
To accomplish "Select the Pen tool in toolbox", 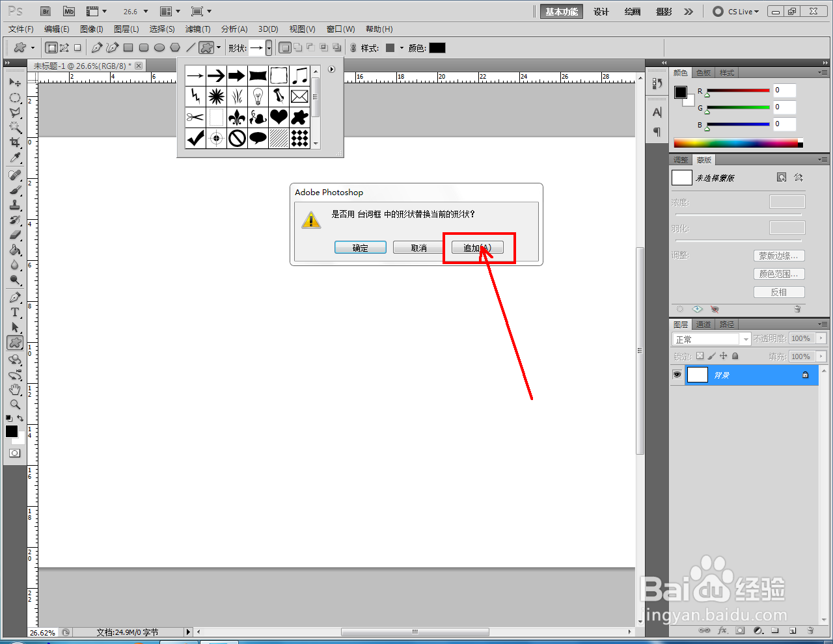I will pyautogui.click(x=15, y=297).
